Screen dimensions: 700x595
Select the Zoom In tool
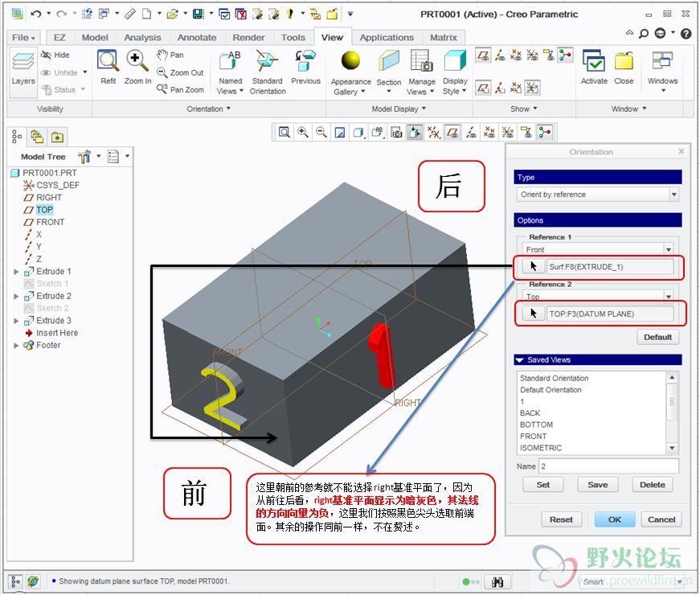point(137,67)
